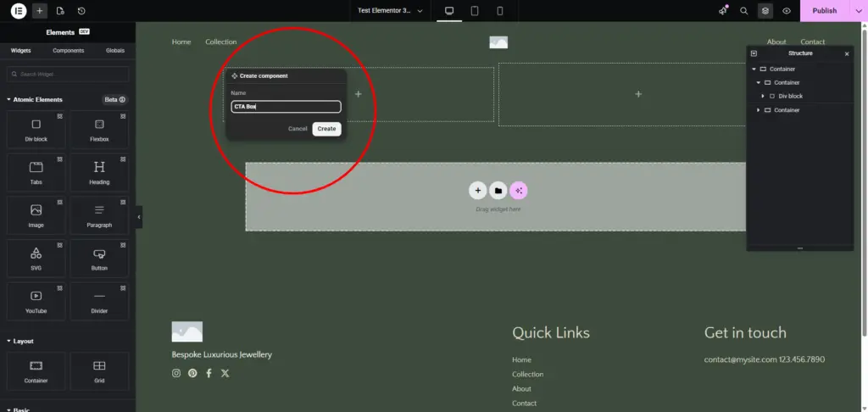Screen dimensions: 868x412
Task: Open the template library folder button
Action: 498,191
